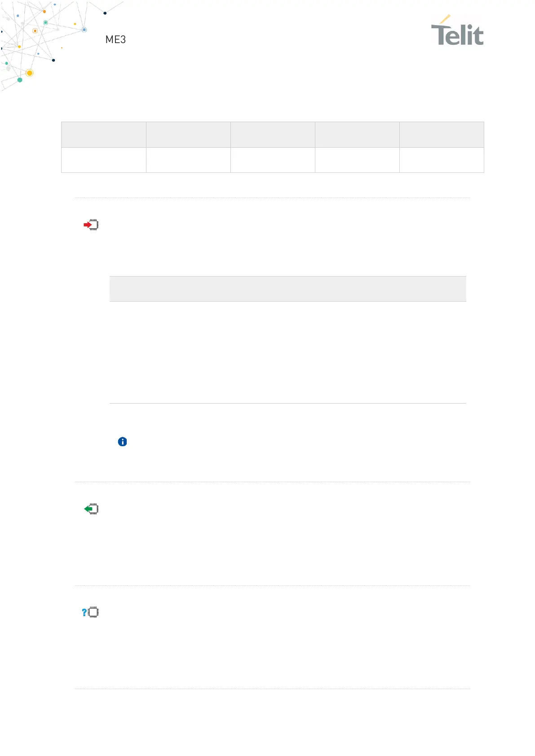
Task: Click the leftmost gray header cell of table
Action: (104, 135)
